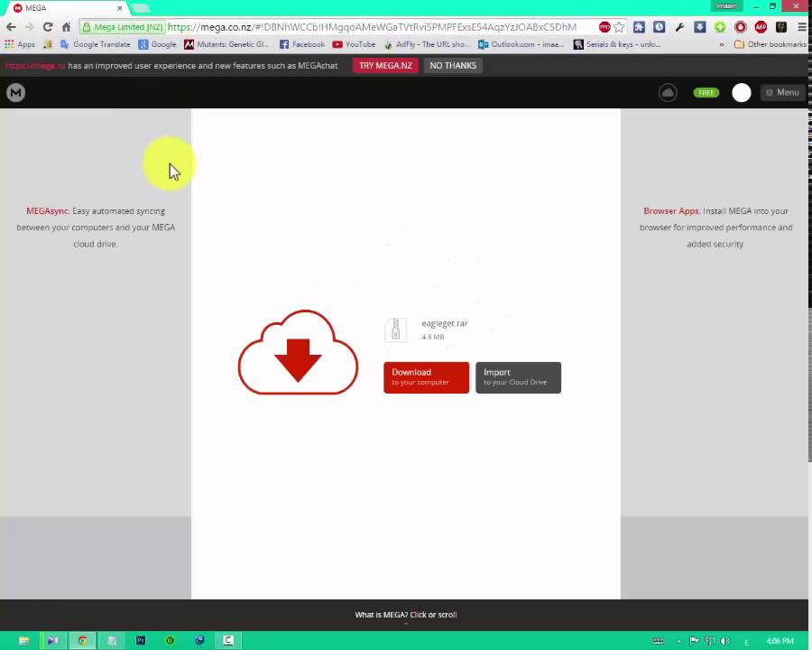
Task: Open the Photoshop taskbar icon
Action: [x=141, y=641]
